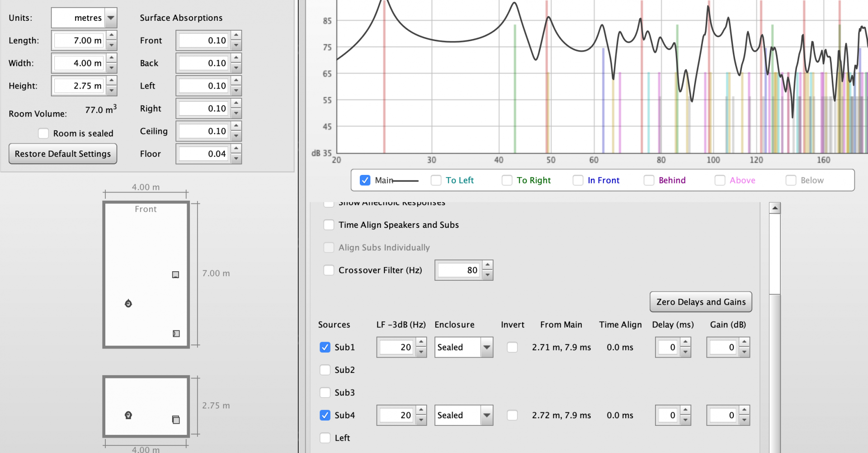Toggle the Time Align Speakers and Subs checkbox
Screen dimensions: 868x453
[x=329, y=225]
